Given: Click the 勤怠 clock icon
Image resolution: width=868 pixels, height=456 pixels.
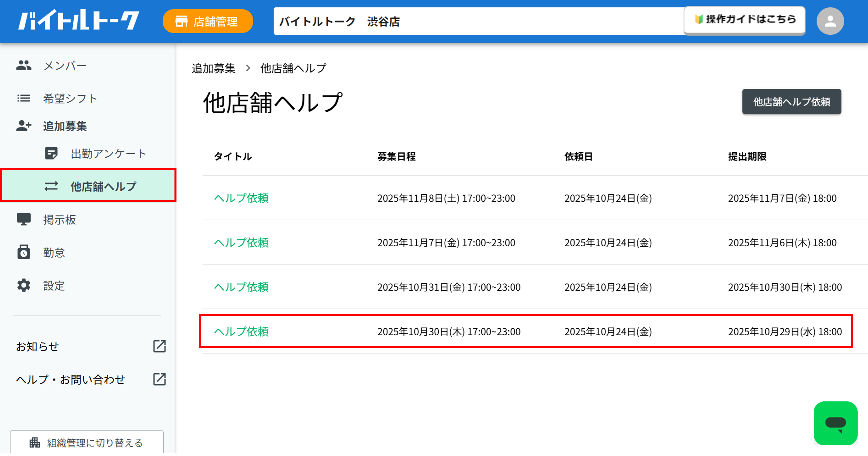Looking at the screenshot, I should (24, 252).
